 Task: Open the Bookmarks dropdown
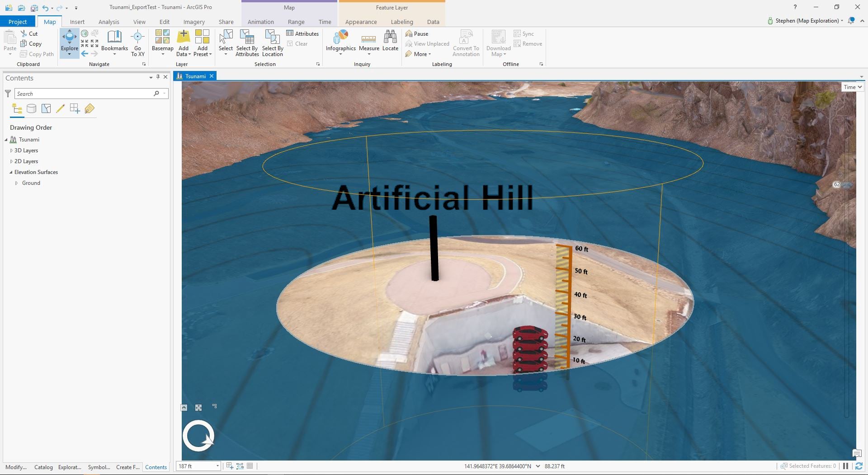point(114,43)
